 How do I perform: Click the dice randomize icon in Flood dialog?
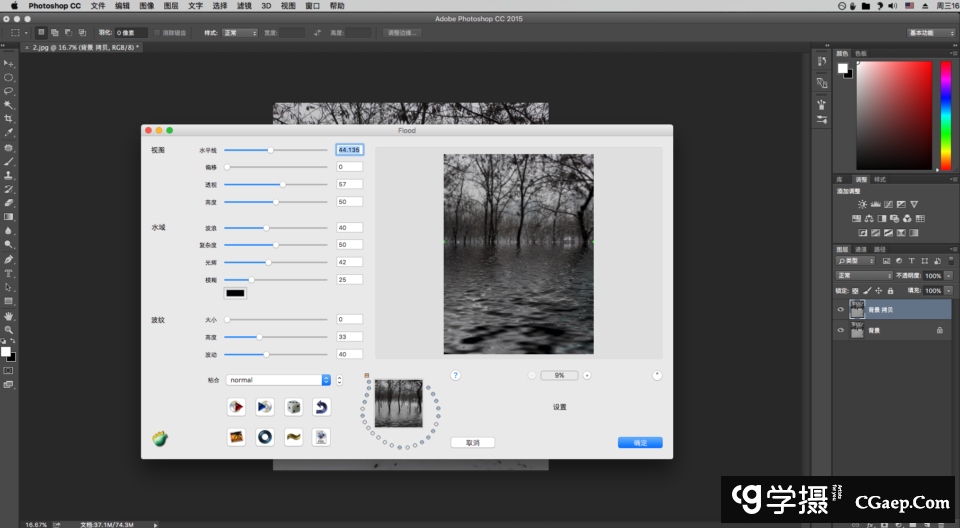tap(293, 407)
